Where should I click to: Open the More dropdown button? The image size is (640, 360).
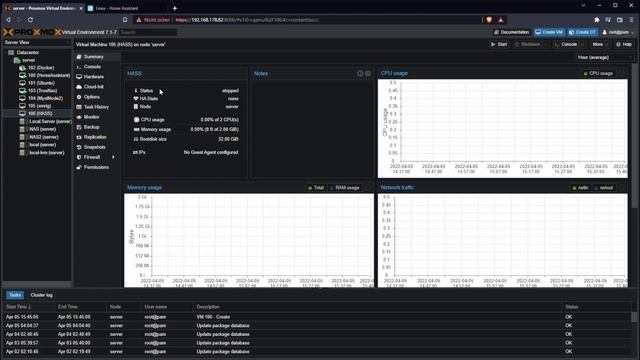pyautogui.click(x=600, y=44)
